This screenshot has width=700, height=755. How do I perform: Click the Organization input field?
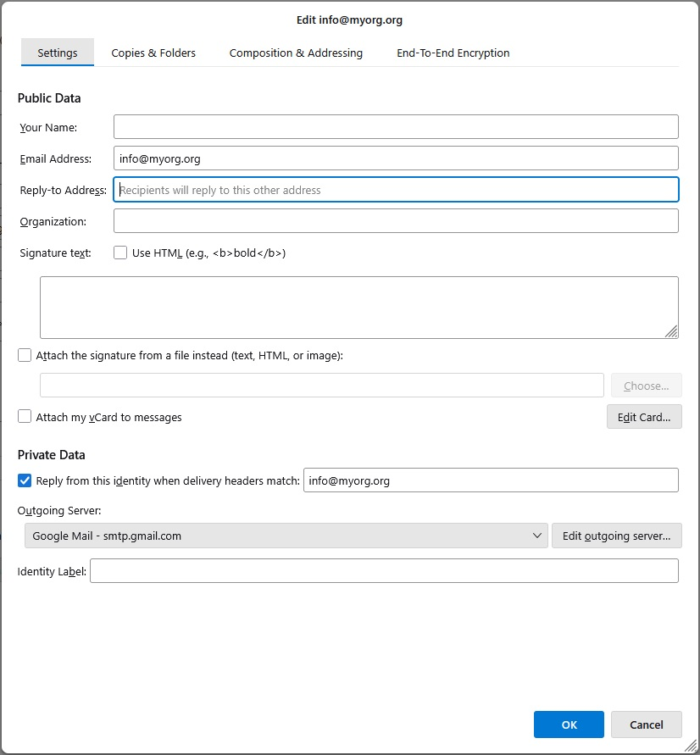tap(396, 221)
